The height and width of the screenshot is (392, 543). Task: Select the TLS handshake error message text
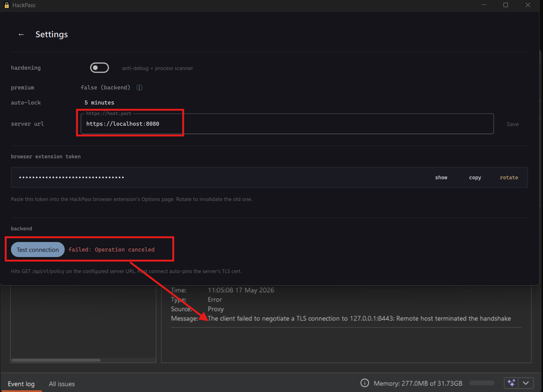tap(359, 318)
